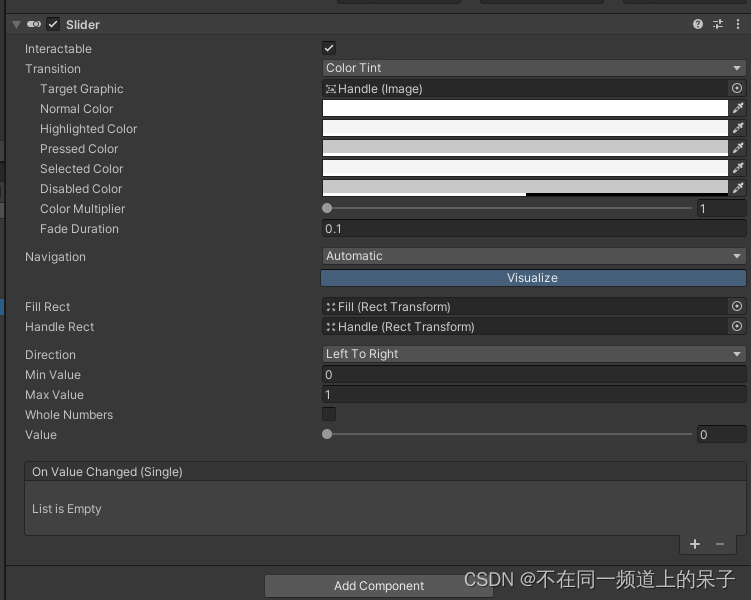Click the Target Graphic Handle (Image) field

525,89
